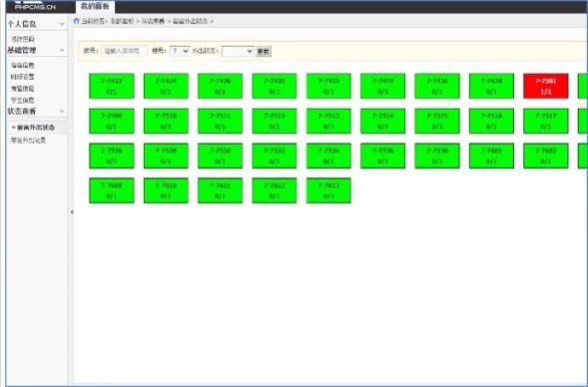Click the room number input field
588x387 pixels.
[x=125, y=51]
